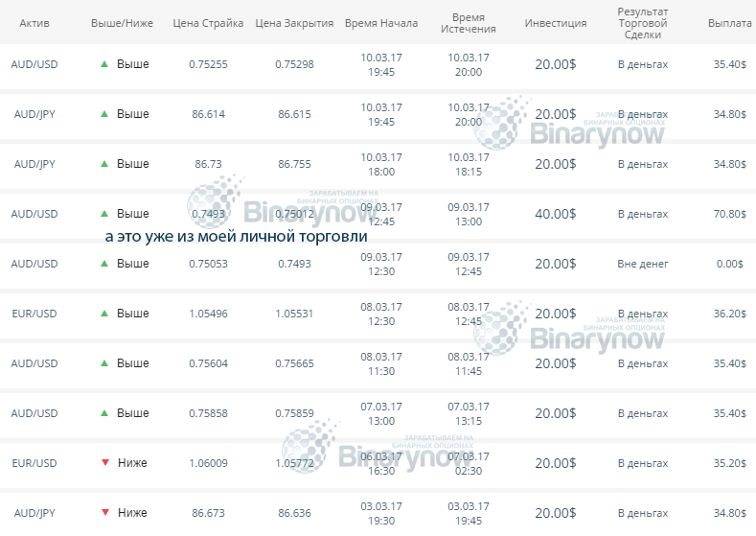Click the Цена Закрытия column header

[x=294, y=23]
